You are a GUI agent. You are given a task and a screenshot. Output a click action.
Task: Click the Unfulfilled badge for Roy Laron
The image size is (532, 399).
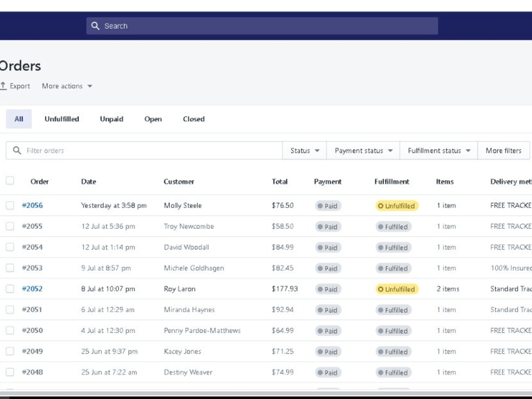point(397,289)
